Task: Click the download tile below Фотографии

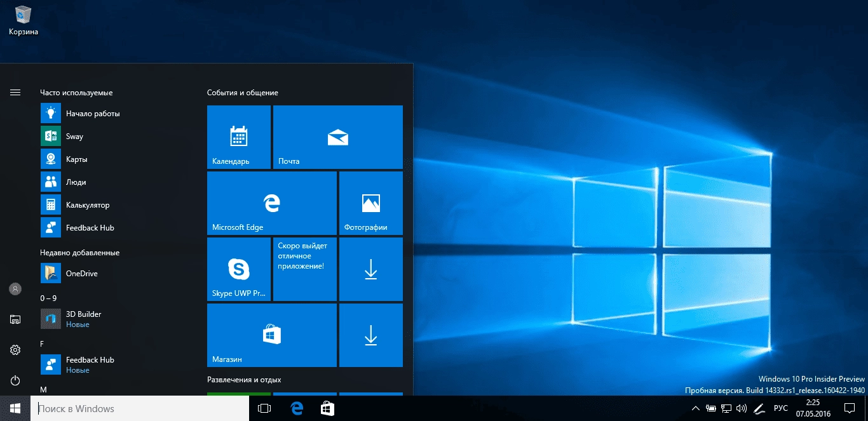Action: tap(371, 269)
